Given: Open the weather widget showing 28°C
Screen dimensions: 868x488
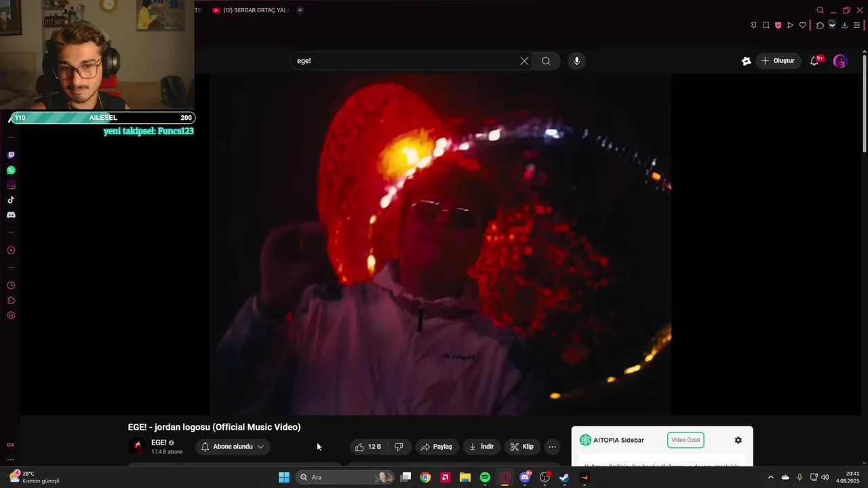Looking at the screenshot, I should (34, 477).
